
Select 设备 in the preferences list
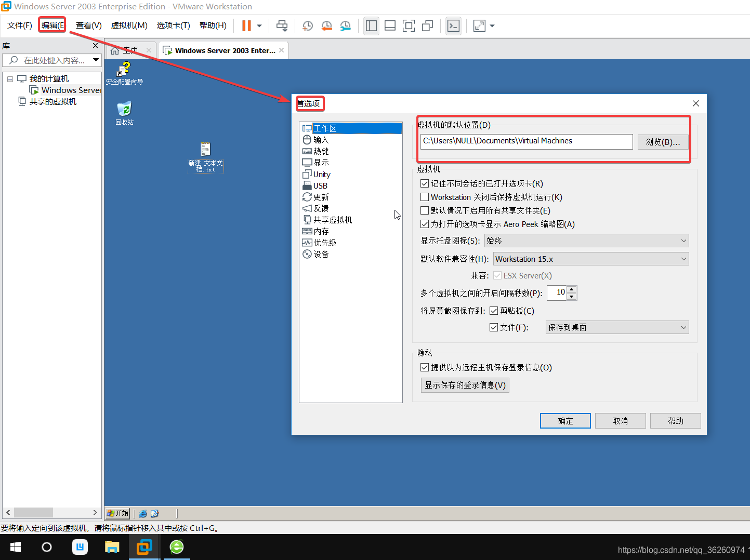click(x=351, y=254)
